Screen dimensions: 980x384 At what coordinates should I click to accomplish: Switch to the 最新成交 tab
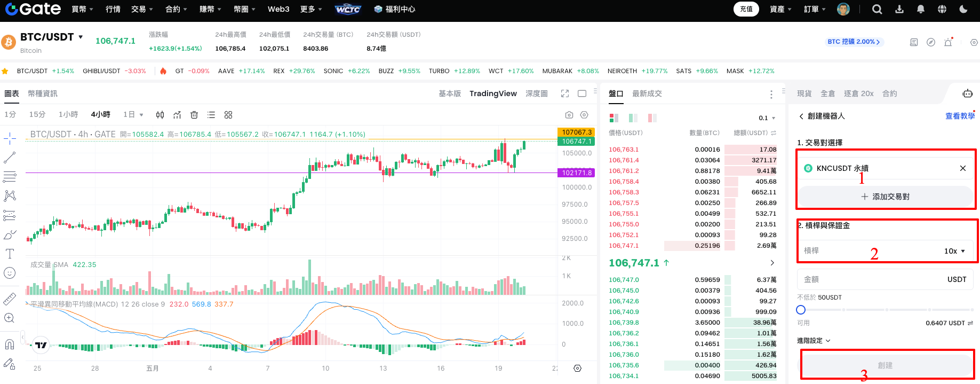[x=647, y=93]
